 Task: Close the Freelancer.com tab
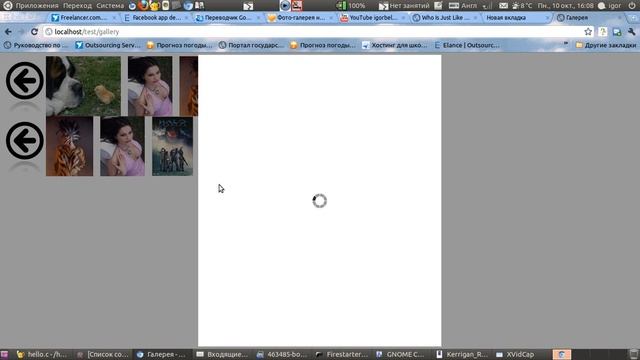click(114, 18)
